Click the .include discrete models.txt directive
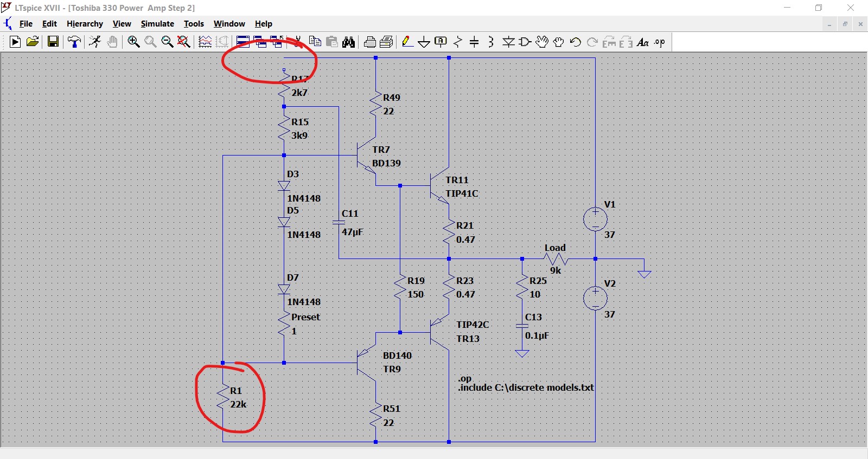Image resolution: width=868 pixels, height=459 pixels. [x=526, y=387]
